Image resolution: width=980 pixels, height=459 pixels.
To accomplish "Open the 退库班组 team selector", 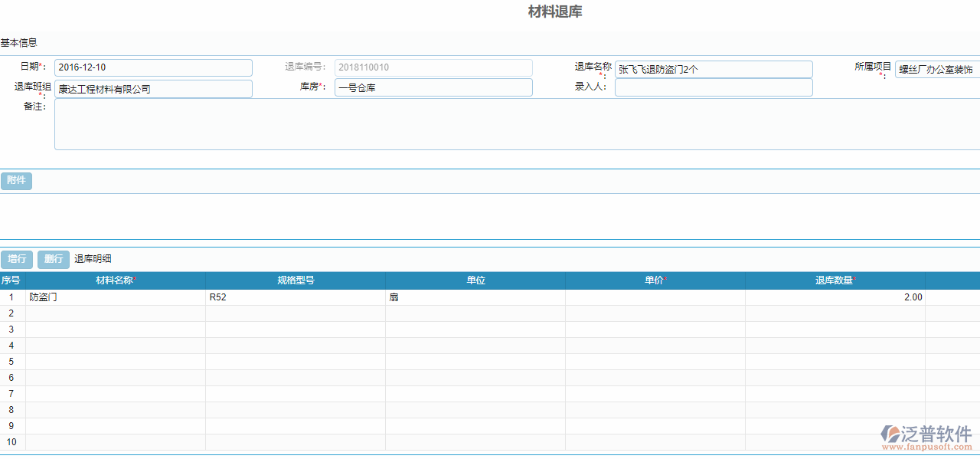I will pos(153,88).
